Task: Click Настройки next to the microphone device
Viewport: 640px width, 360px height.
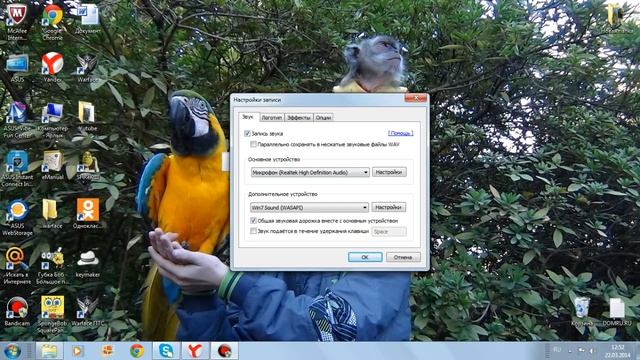Action: point(389,172)
